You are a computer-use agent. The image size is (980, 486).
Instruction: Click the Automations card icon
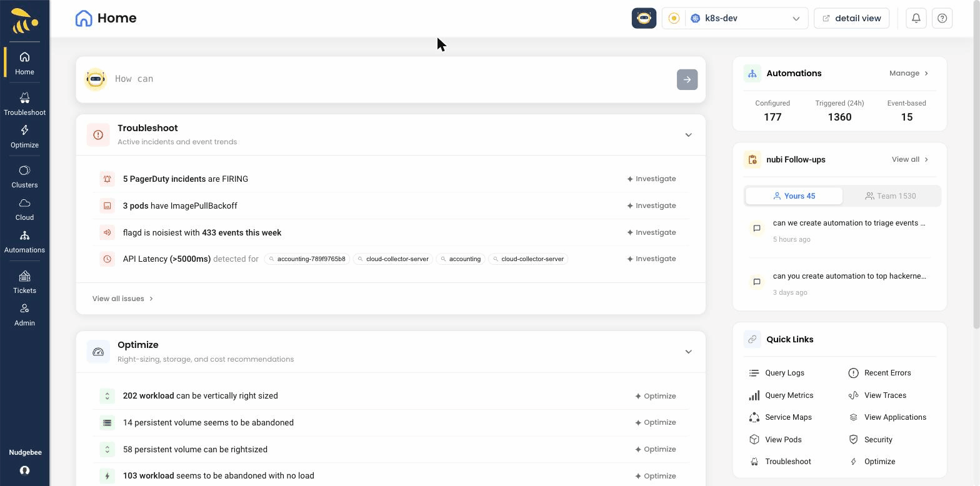pos(752,73)
